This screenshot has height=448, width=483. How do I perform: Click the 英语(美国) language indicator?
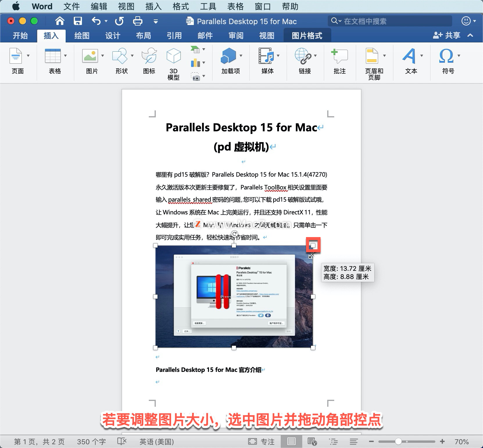click(157, 442)
